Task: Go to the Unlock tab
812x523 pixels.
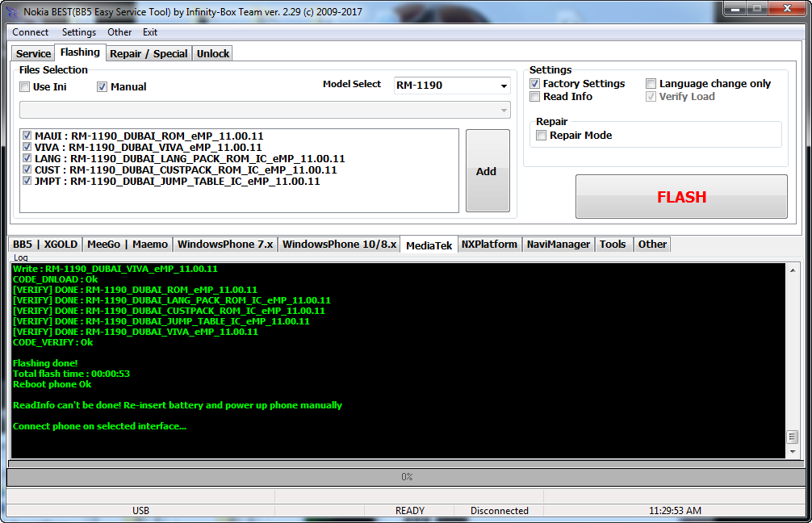Action: pos(213,54)
